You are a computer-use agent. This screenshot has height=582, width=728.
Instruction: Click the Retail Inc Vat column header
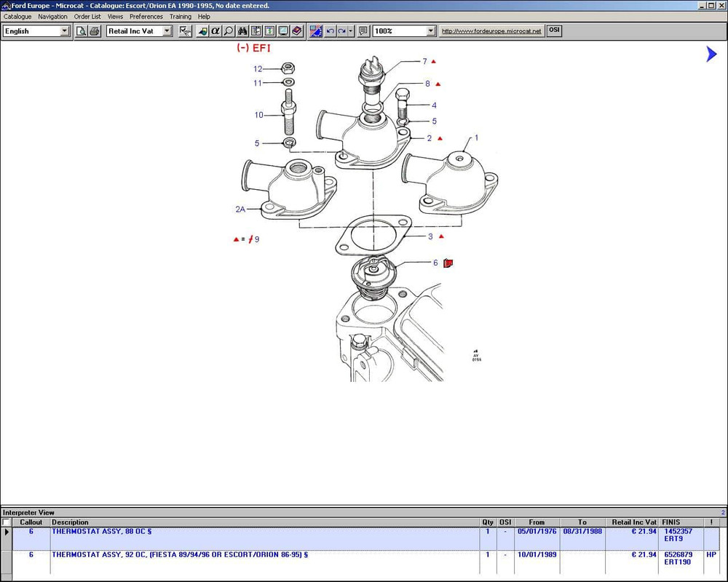pyautogui.click(x=632, y=522)
